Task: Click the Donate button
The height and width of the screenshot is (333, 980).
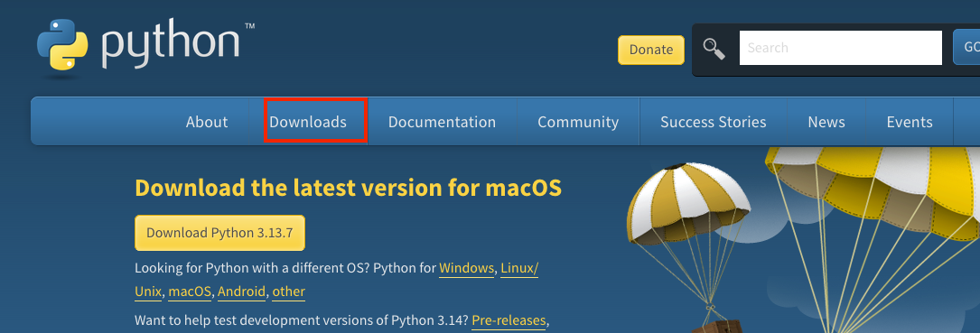Action: (650, 50)
